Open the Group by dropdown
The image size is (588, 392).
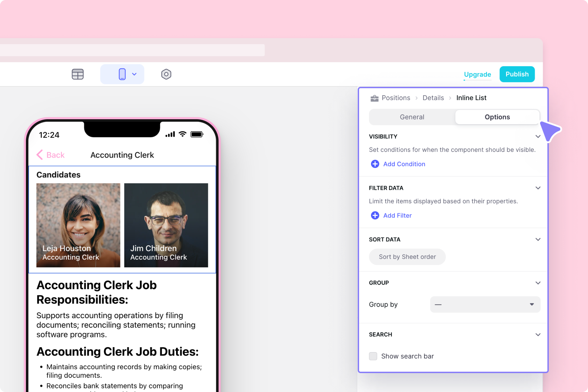pos(485,304)
